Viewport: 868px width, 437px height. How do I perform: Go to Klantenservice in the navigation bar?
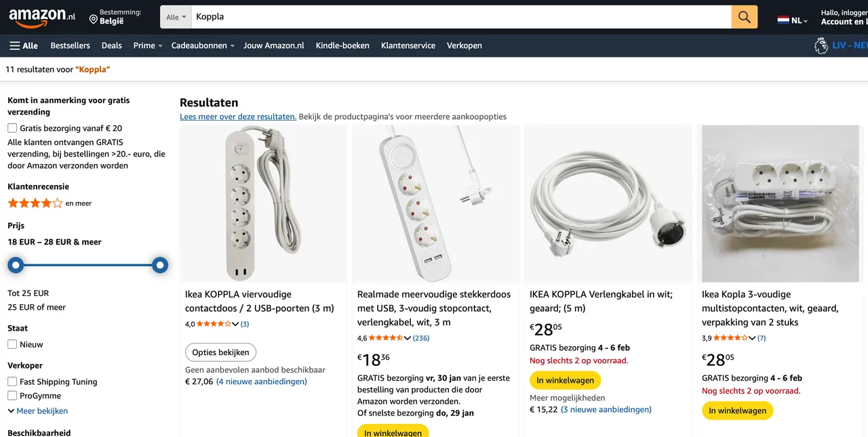408,45
